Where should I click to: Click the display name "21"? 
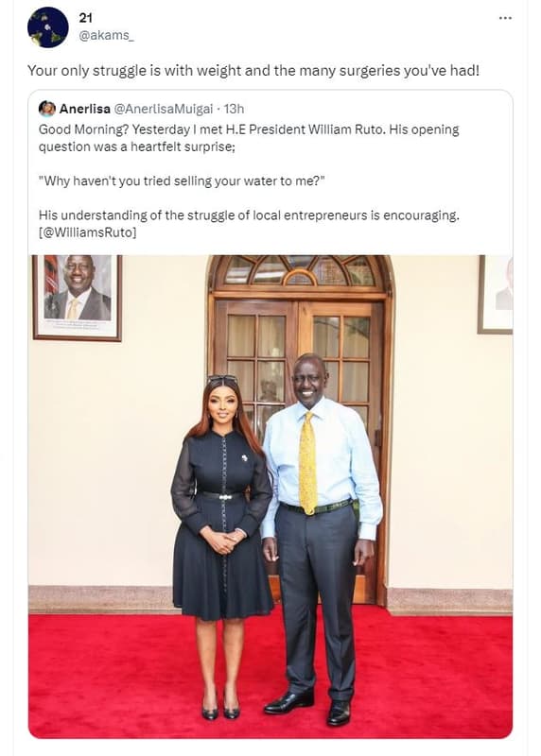pyautogui.click(x=85, y=18)
